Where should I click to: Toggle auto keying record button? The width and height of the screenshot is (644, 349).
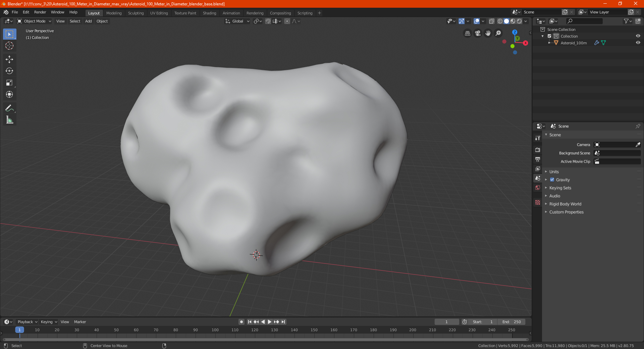241,322
